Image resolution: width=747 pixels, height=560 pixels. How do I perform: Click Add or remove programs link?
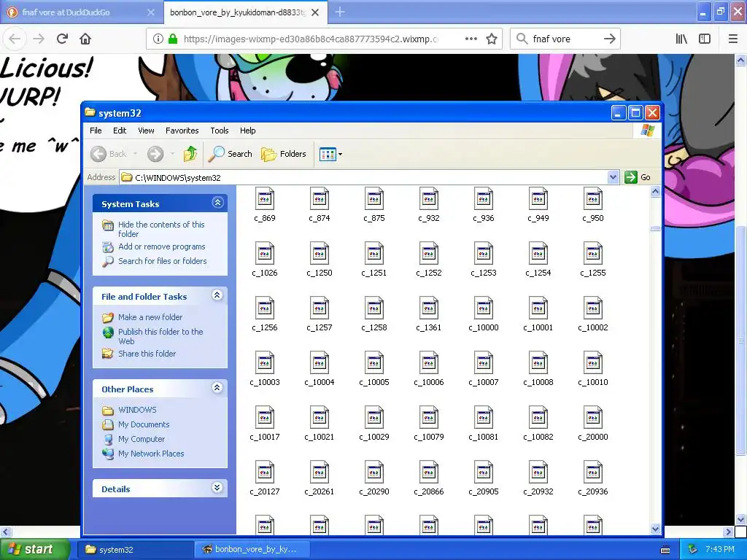click(x=161, y=246)
